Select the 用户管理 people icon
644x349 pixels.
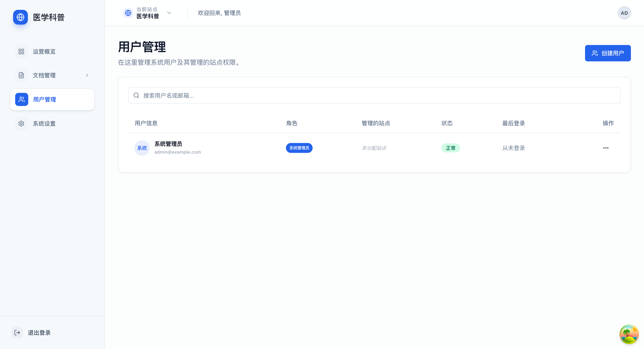(x=21, y=99)
